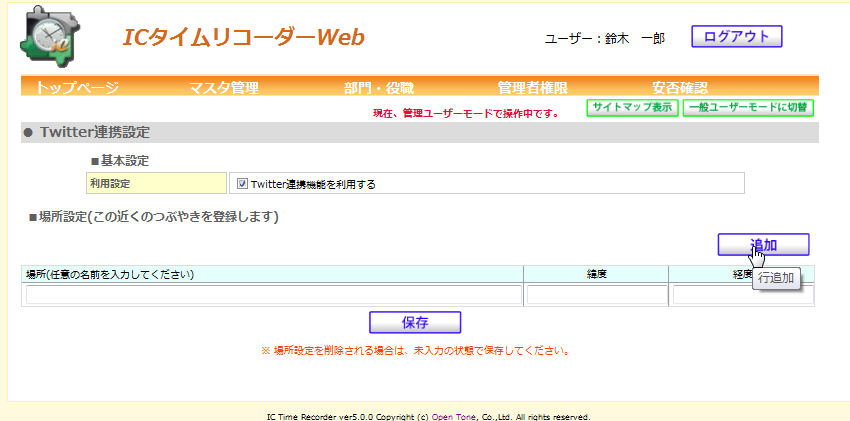This screenshot has width=850, height=421.
Task: Open the トップページ menu item
Action: click(x=77, y=87)
